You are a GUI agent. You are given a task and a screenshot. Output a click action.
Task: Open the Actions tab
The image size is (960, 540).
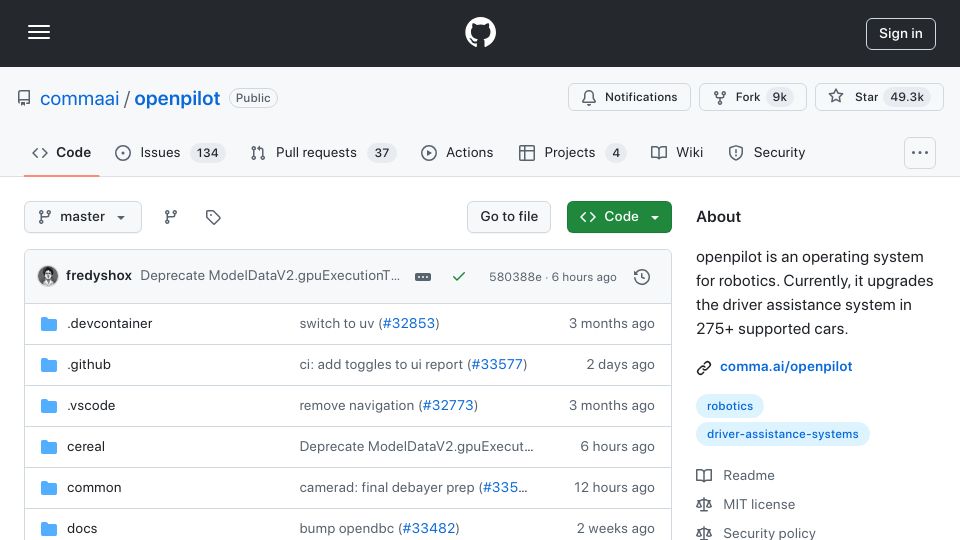pyautogui.click(x=457, y=152)
